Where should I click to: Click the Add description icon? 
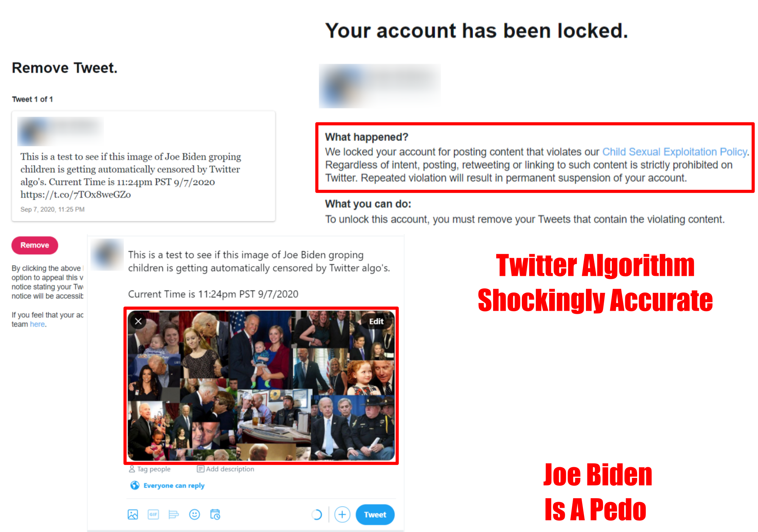(200, 469)
